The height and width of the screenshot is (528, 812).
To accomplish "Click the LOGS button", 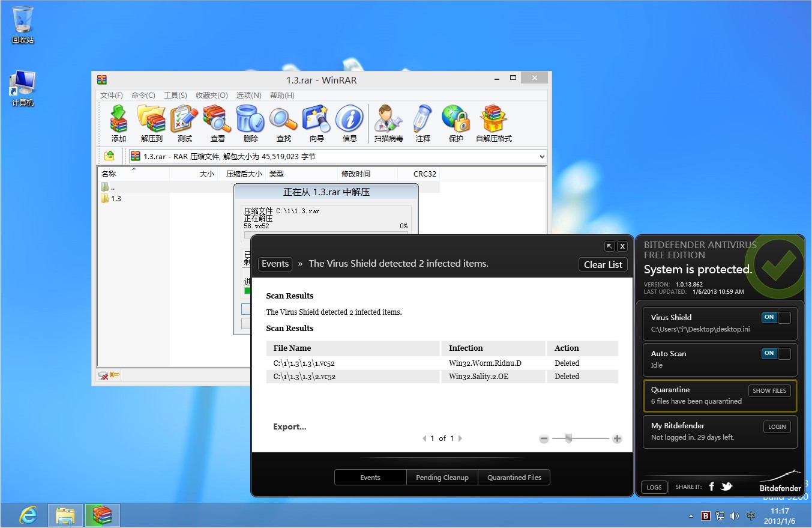I will [654, 487].
